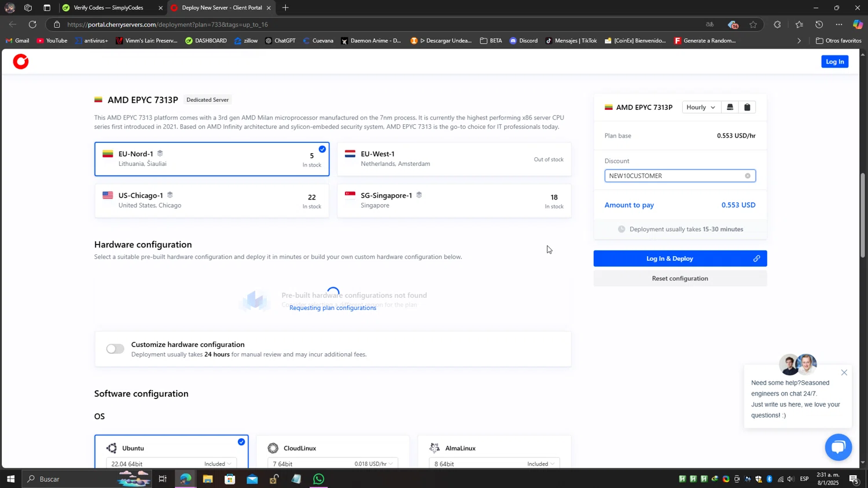Add page to favorites star icon
The image size is (868, 488).
tap(753, 24)
